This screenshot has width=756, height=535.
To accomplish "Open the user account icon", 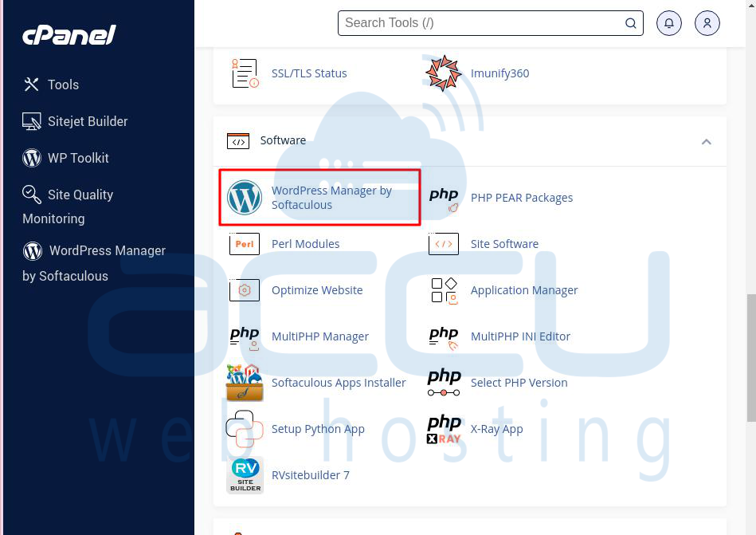I will click(x=707, y=23).
